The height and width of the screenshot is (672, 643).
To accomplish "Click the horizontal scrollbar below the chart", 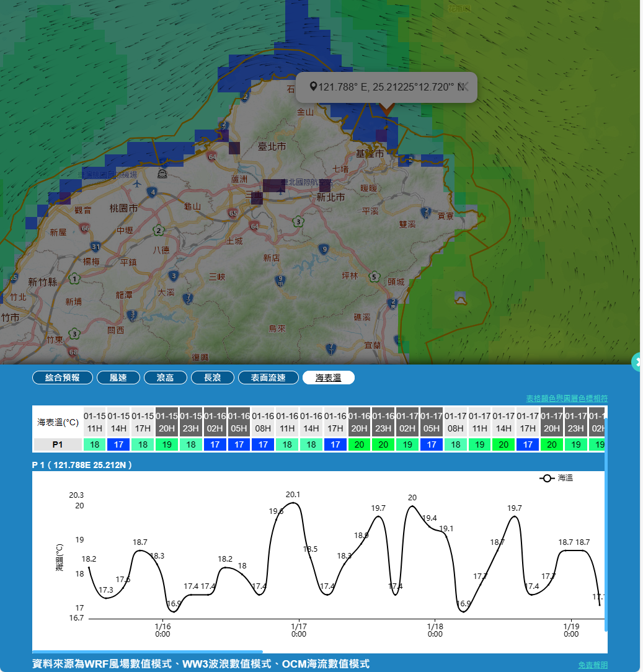I will pos(148,652).
